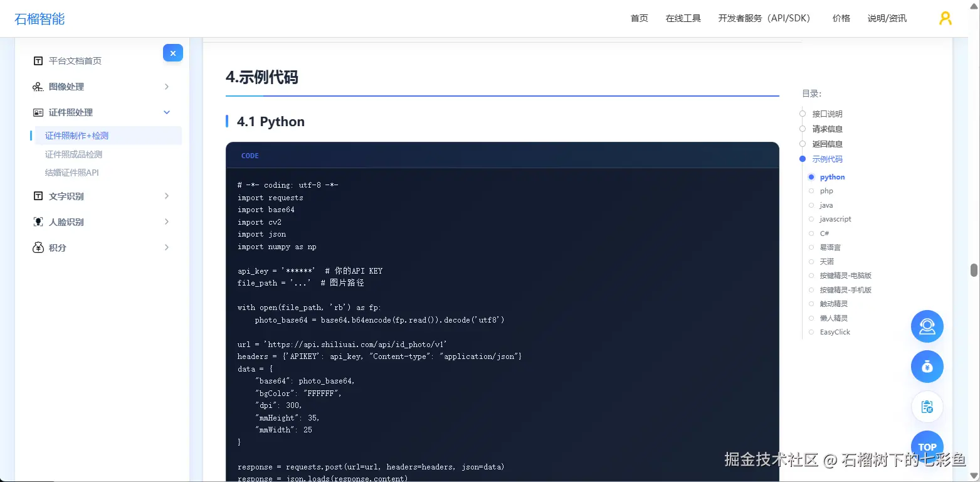Viewport: 980px width, 482px height.
Task: Click the api_key assignment code line
Action: [x=310, y=271]
